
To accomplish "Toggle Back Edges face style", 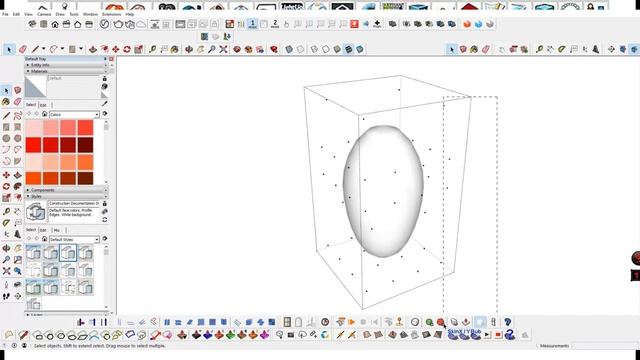I will point(300,49).
